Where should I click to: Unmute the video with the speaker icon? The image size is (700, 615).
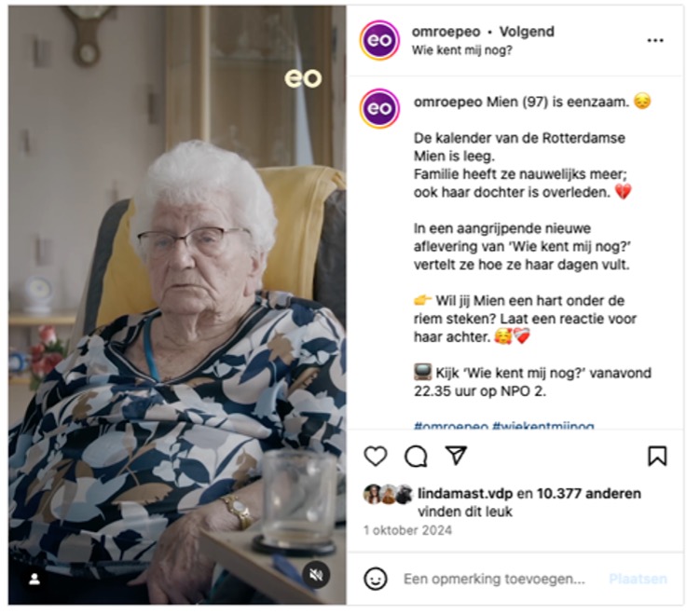(316, 575)
